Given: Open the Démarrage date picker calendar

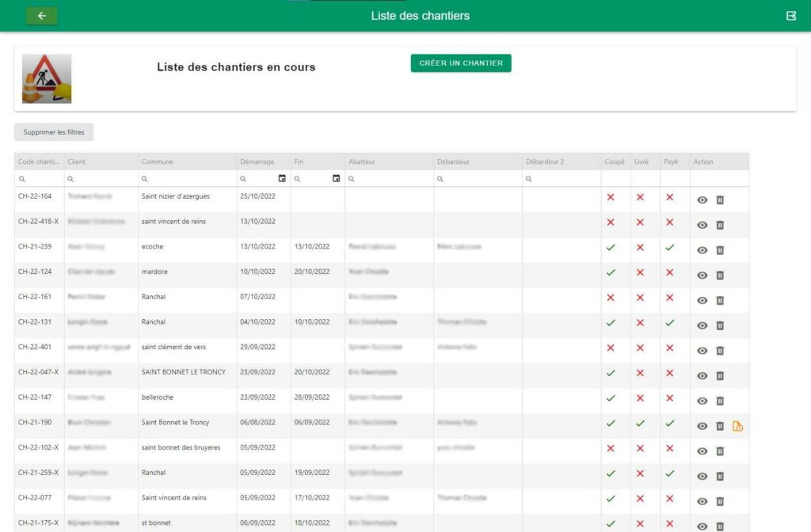Looking at the screenshot, I should [282, 178].
